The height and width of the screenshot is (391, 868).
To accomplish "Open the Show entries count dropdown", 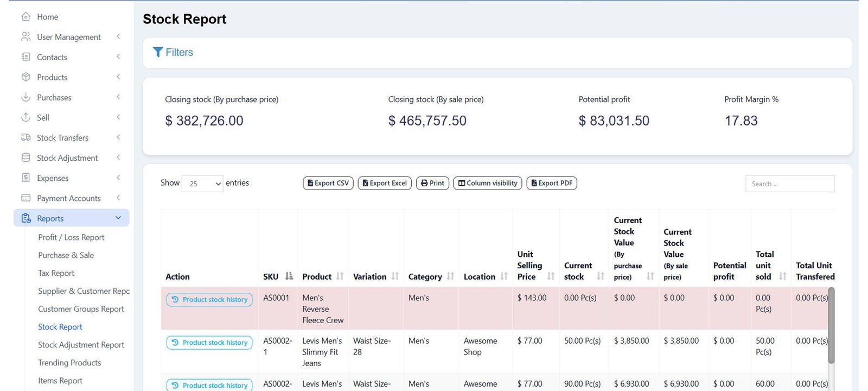I will click(202, 184).
